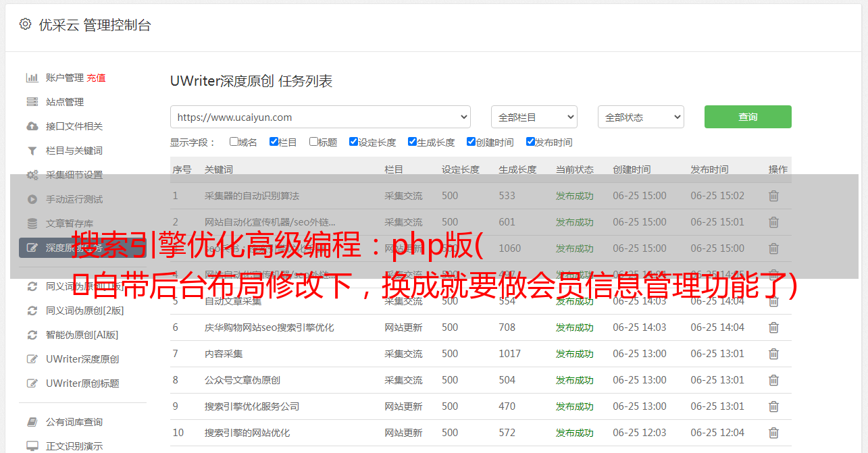
Task: Click trash icon in row 2 网站自动化宣传机器
Action: pyautogui.click(x=773, y=222)
